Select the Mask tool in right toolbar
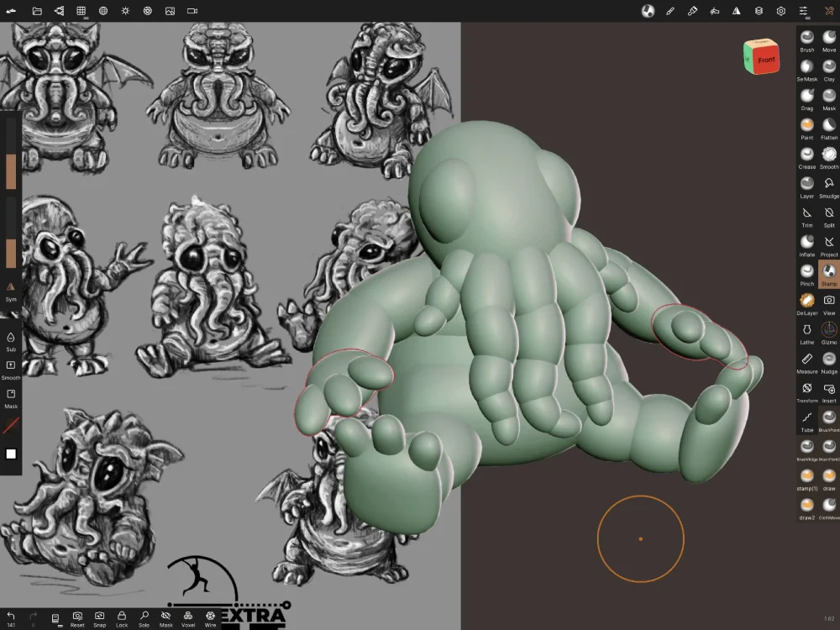 click(x=829, y=100)
